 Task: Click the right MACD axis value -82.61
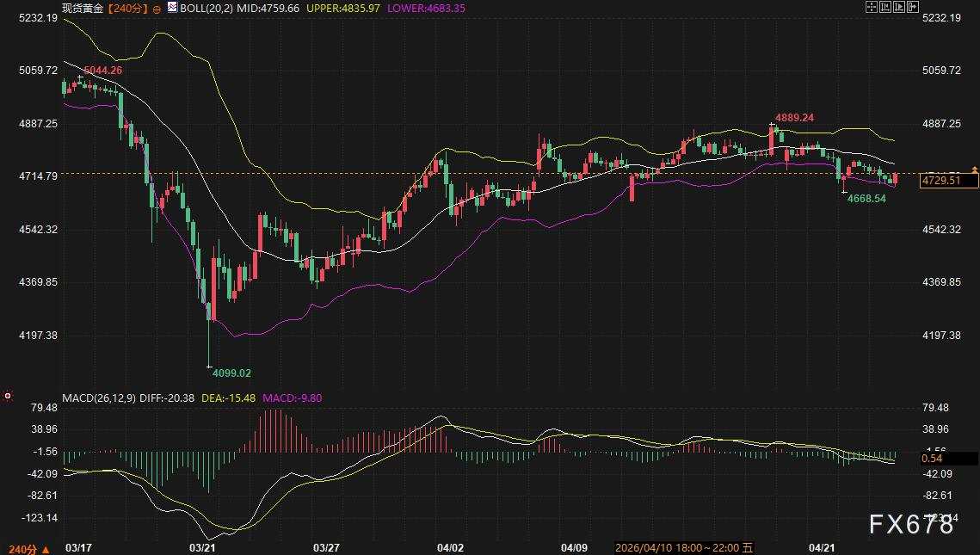click(x=938, y=496)
